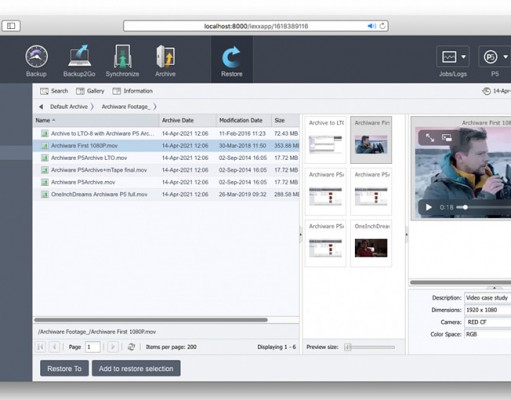Open OneInchDreams thumbnail in gallery

tap(371, 243)
